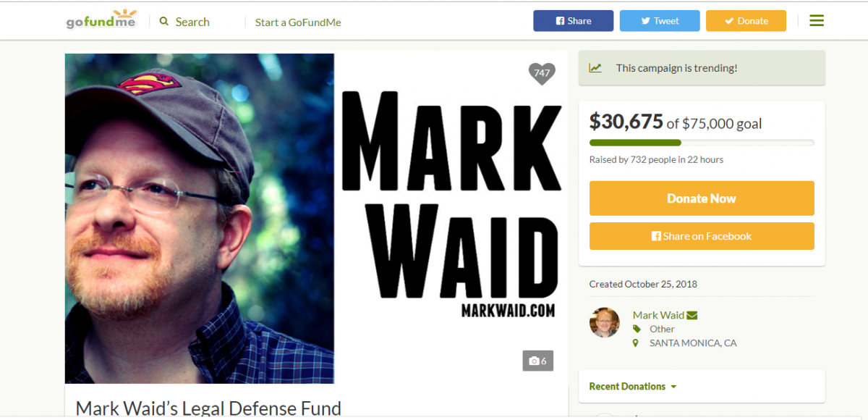Image resolution: width=868 pixels, height=420 pixels.
Task: Expand the Recent Donations dropdown
Action: [633, 387]
